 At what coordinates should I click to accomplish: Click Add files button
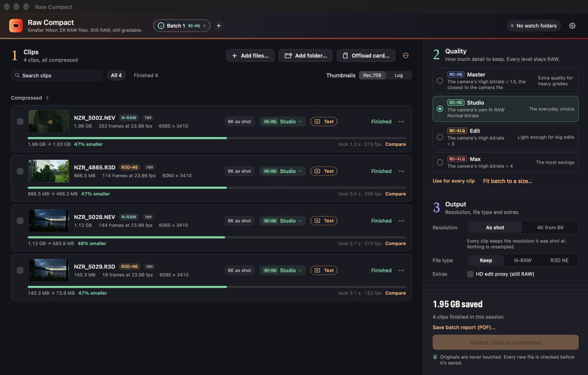(x=250, y=56)
